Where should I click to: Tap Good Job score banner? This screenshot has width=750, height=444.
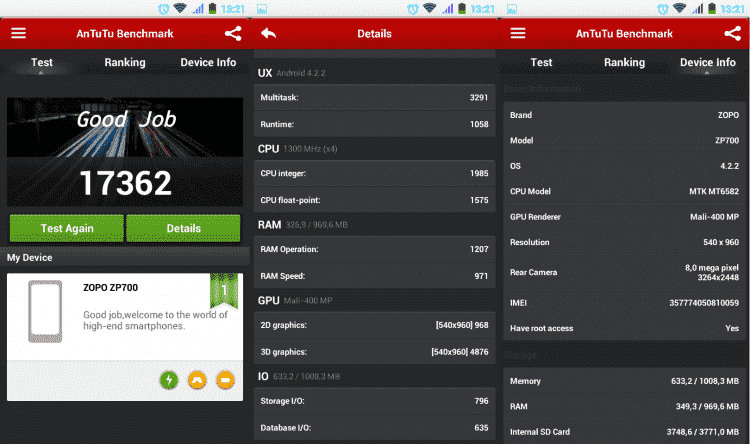coord(125,127)
